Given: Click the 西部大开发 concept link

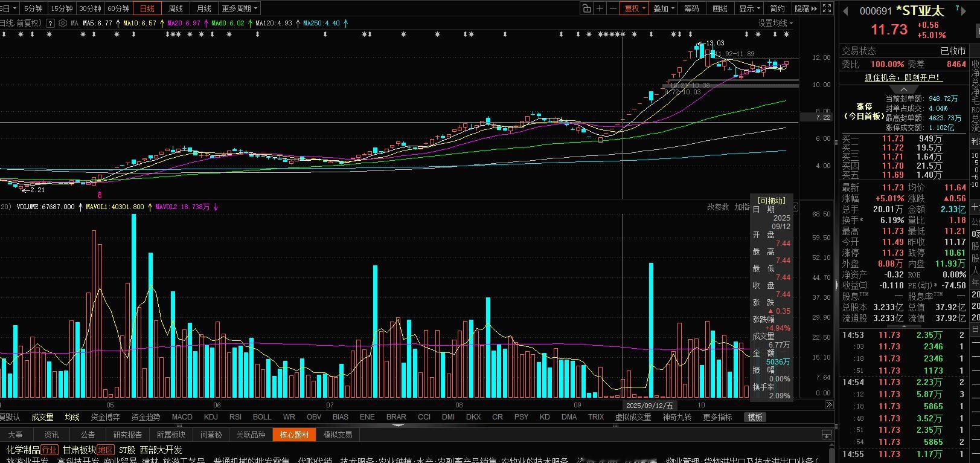Looking at the screenshot, I should [x=161, y=450].
